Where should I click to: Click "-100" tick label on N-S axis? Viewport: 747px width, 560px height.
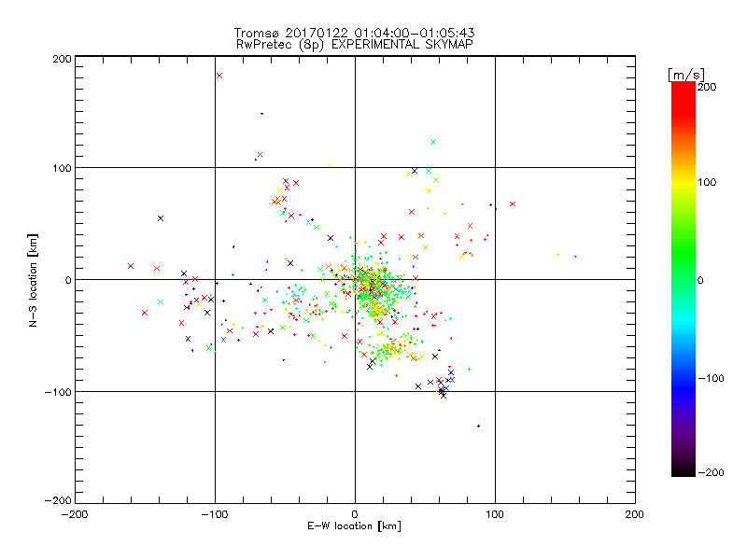(58, 392)
